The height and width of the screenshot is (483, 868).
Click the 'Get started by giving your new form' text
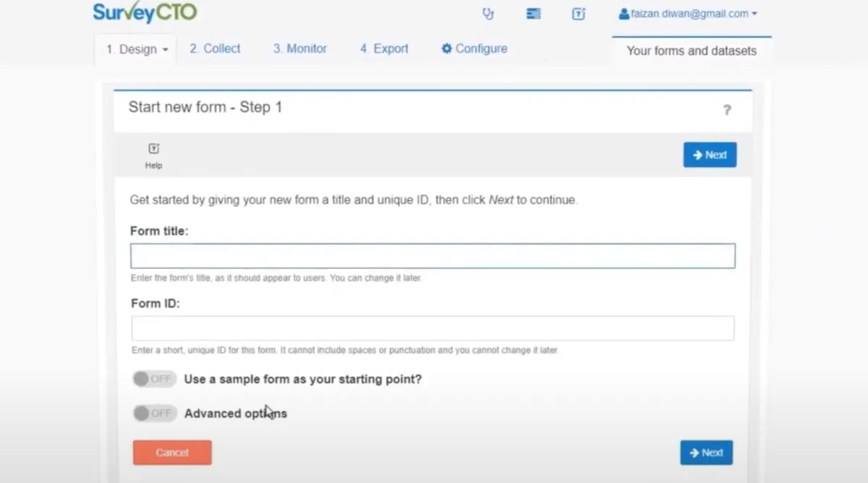[353, 200]
